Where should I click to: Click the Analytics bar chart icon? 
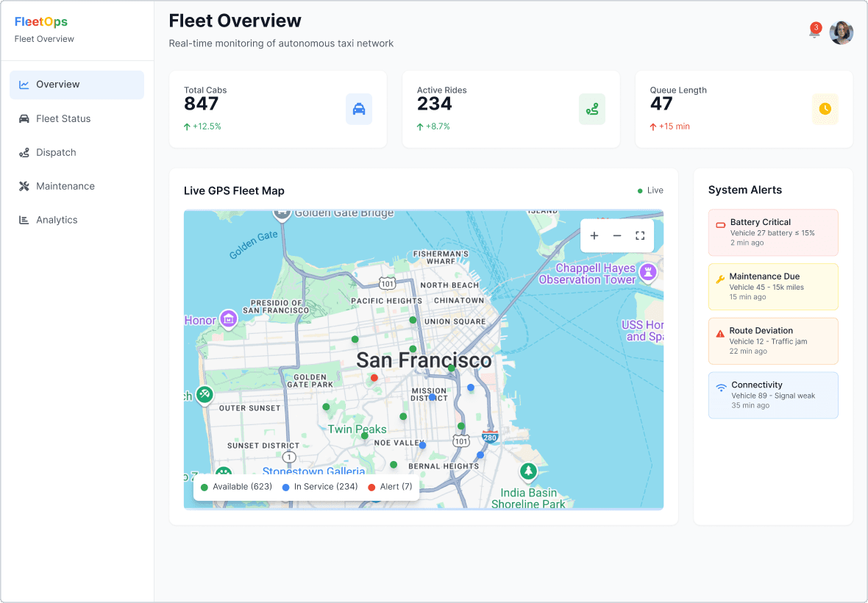coord(24,220)
